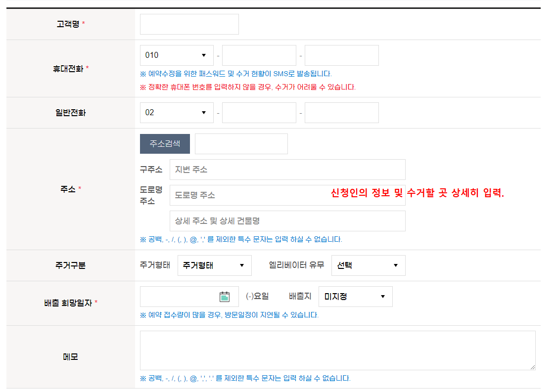Click the 일반전화 row label
Viewport: 558px width, 392px height.
(x=70, y=113)
